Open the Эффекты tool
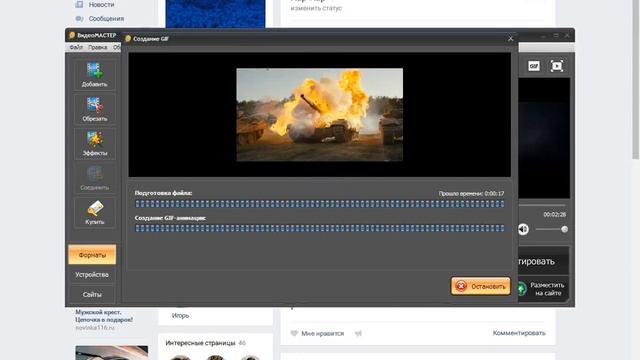The height and width of the screenshot is (360, 640). point(94,143)
